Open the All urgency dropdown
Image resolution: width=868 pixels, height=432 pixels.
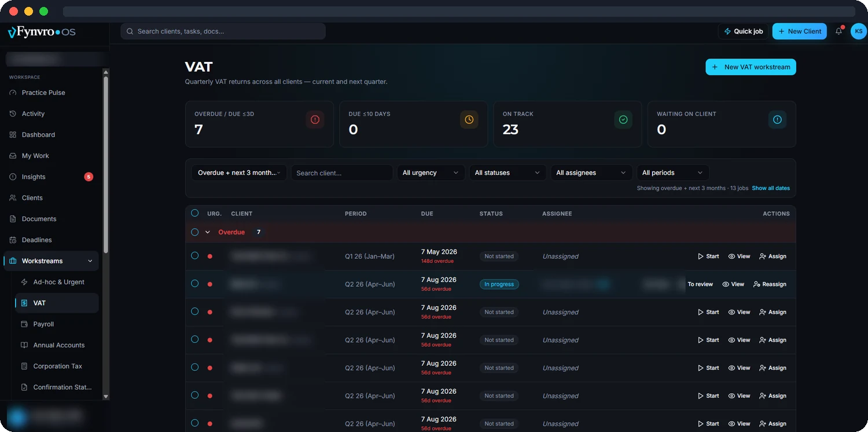coord(431,173)
